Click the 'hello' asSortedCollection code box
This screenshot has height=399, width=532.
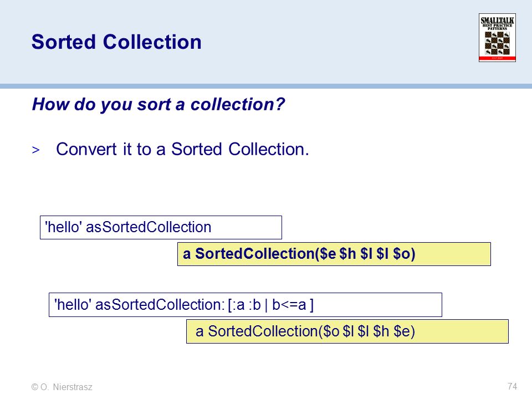(161, 227)
